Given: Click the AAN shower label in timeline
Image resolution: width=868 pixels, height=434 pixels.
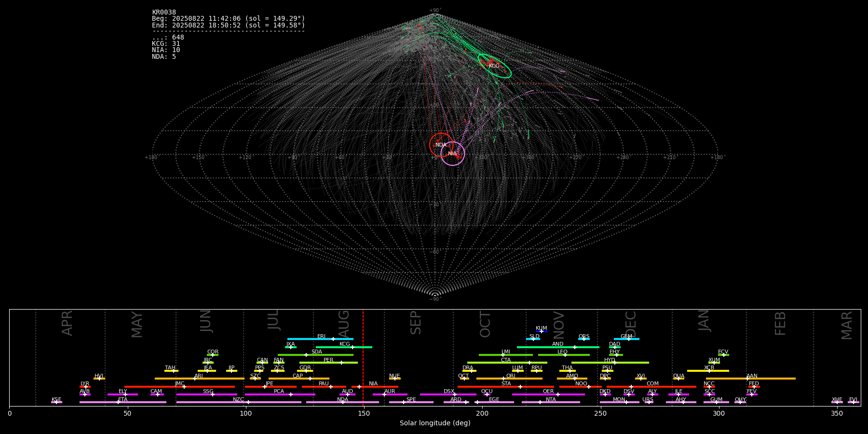Looking at the screenshot, I should pyautogui.click(x=752, y=376).
